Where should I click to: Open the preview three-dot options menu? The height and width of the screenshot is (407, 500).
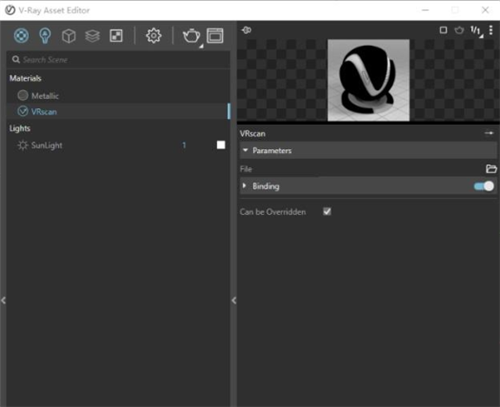click(491, 30)
